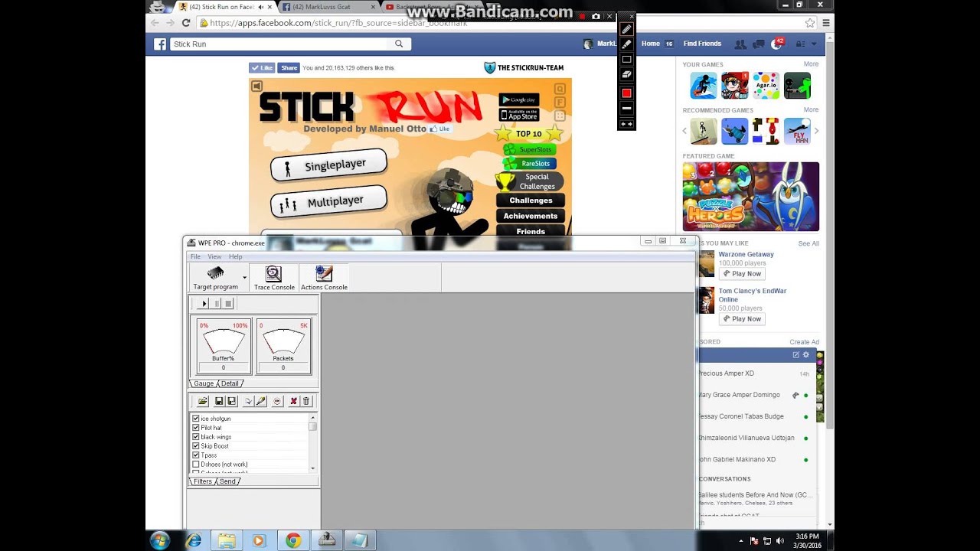Click the App Store badge
Screen dimensions: 980x551
click(519, 115)
